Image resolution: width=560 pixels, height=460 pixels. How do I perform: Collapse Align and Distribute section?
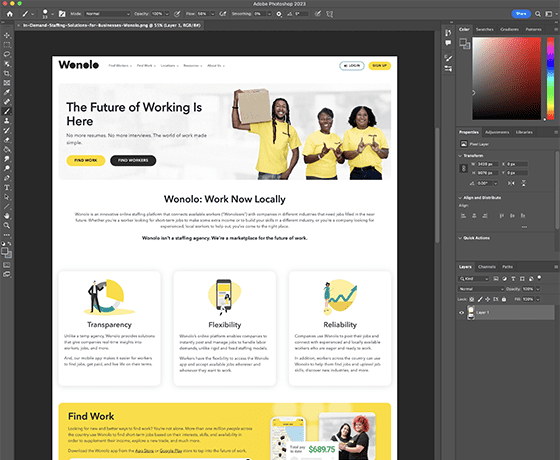coord(460,198)
